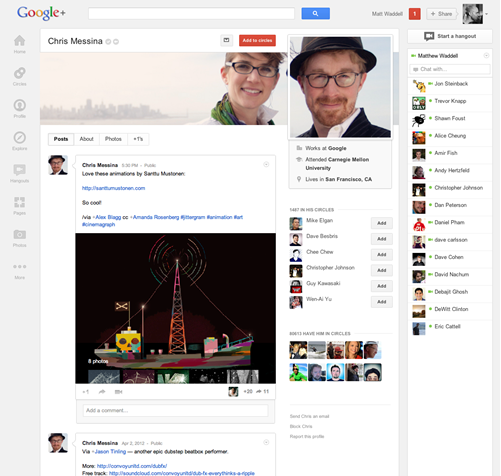Switch to the Photos tab
Screen dimensions: 501x476
click(x=113, y=139)
